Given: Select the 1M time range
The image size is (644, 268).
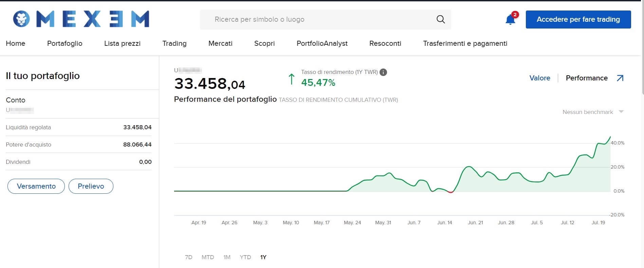Looking at the screenshot, I should coord(227,257).
